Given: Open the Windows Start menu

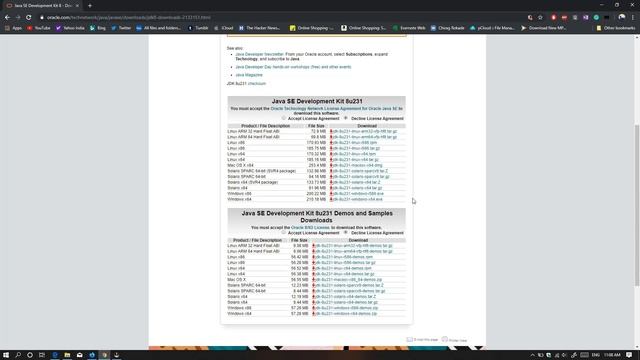Looking at the screenshot, I should click(6, 355).
